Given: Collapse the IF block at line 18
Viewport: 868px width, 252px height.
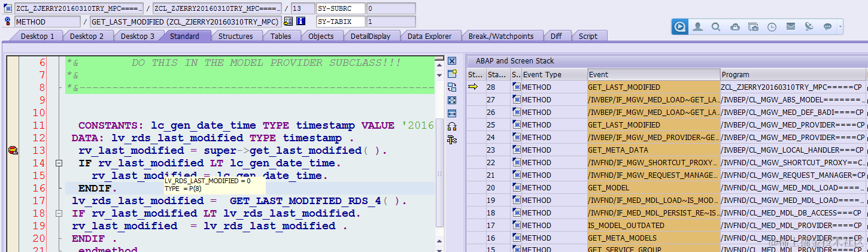Looking at the screenshot, I should point(59,213).
